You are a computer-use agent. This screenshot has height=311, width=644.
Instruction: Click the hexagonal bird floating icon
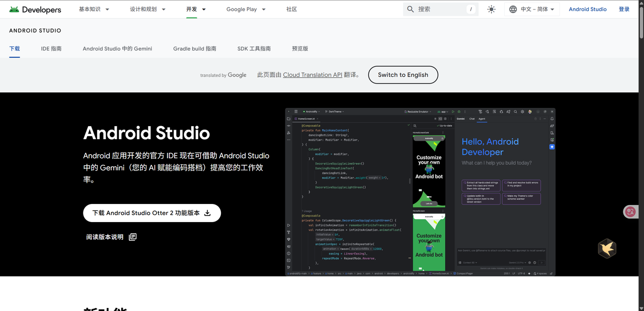(607, 248)
